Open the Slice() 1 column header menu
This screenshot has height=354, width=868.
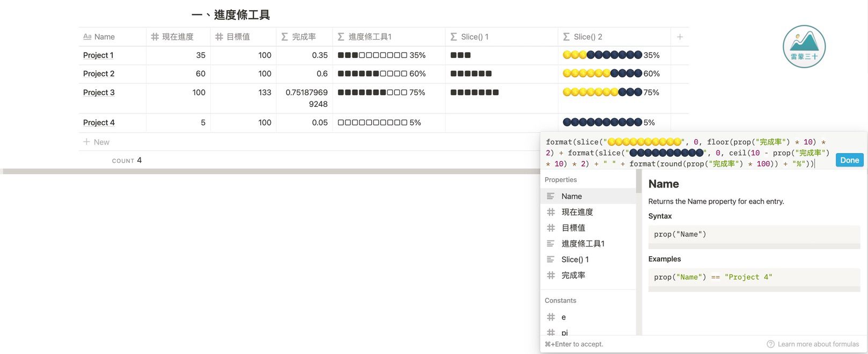[475, 37]
